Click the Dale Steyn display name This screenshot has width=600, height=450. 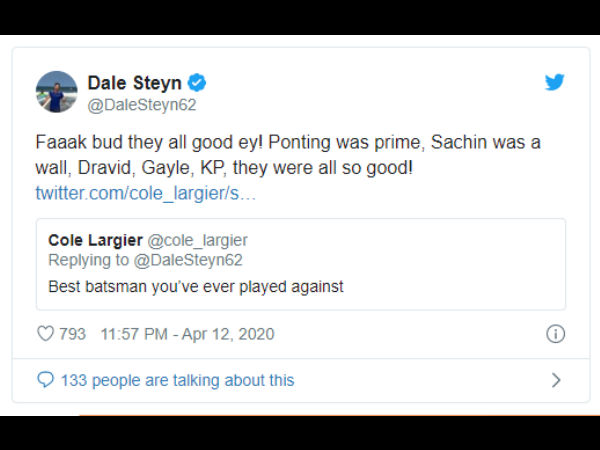(134, 81)
